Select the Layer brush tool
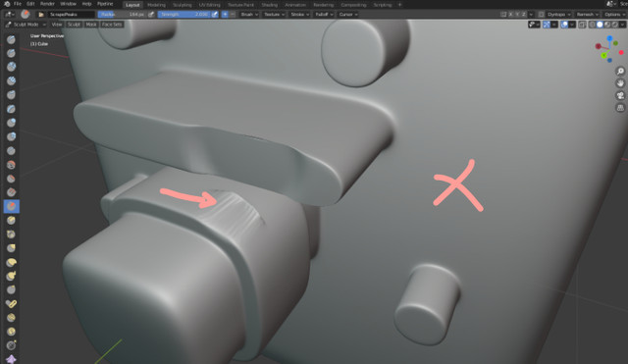 (x=11, y=109)
